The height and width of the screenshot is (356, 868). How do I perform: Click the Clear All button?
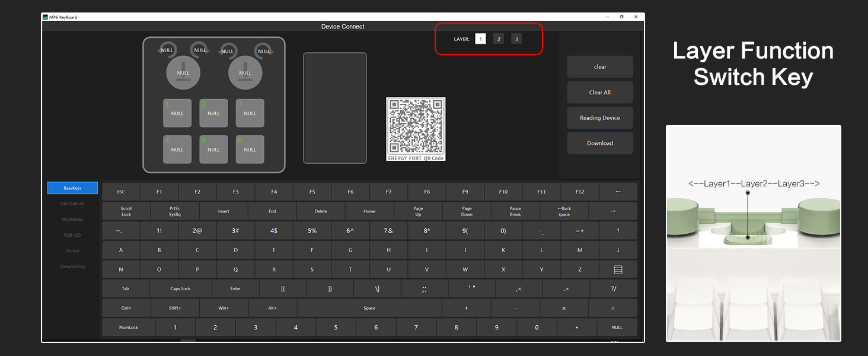pos(599,92)
